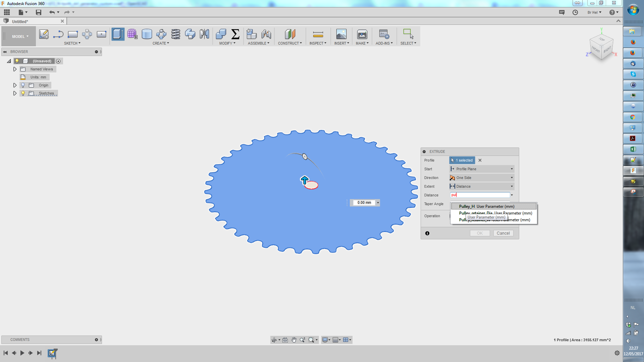Screen dimensions: 644x362
Task: Click the 3D Print icon in Make
Action: [x=362, y=34]
